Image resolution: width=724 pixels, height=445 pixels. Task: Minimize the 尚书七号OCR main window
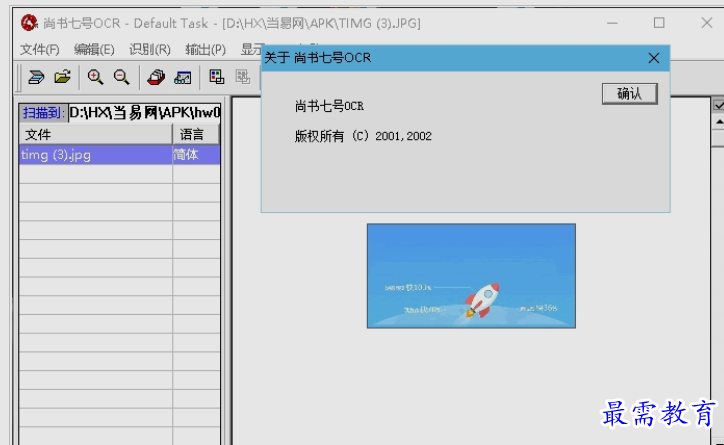612,23
